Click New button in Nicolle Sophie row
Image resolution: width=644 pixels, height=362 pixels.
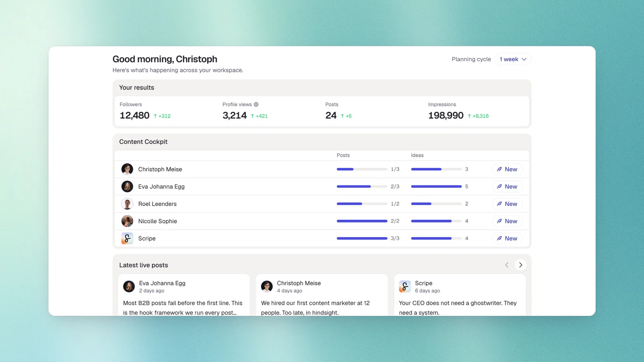pos(507,221)
